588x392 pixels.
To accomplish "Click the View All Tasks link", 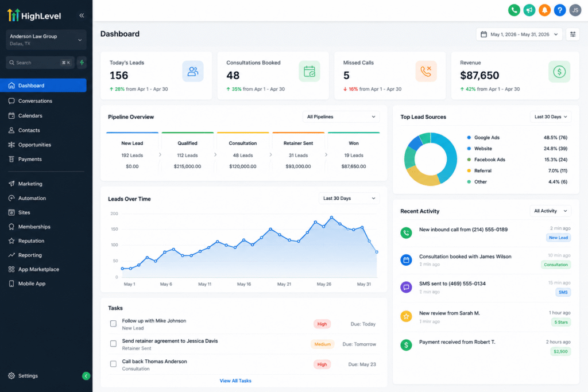I will [235, 381].
